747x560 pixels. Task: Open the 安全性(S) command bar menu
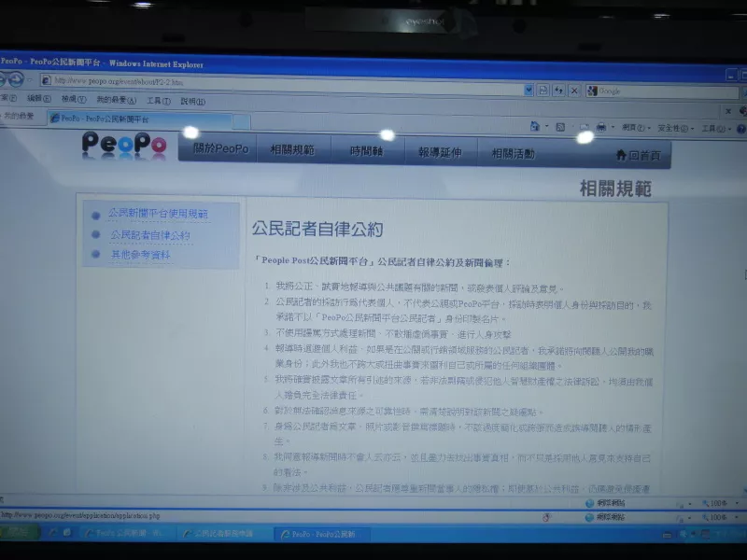pyautogui.click(x=675, y=128)
